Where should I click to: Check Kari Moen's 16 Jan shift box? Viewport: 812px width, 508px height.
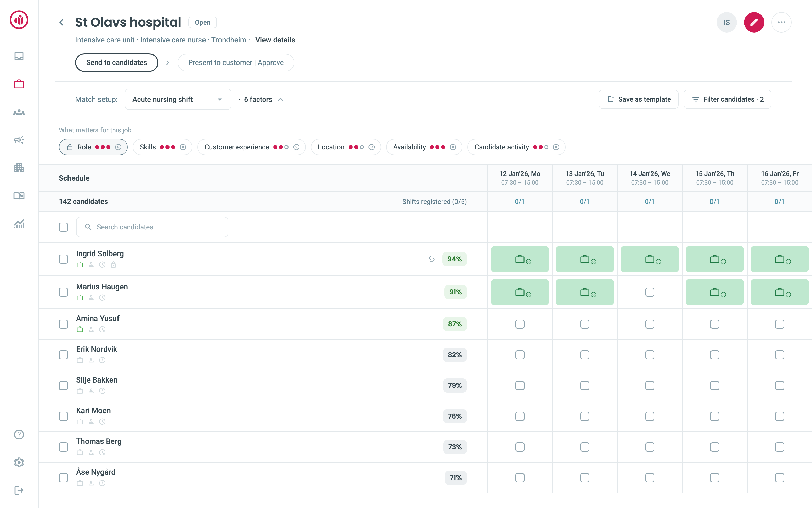[x=780, y=416]
